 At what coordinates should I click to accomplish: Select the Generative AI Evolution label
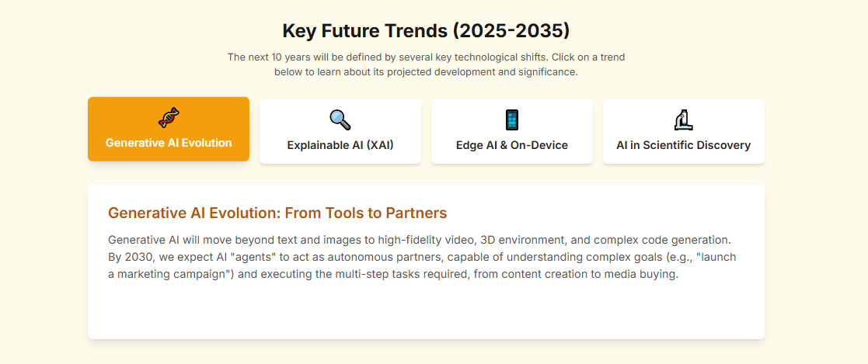tap(169, 143)
